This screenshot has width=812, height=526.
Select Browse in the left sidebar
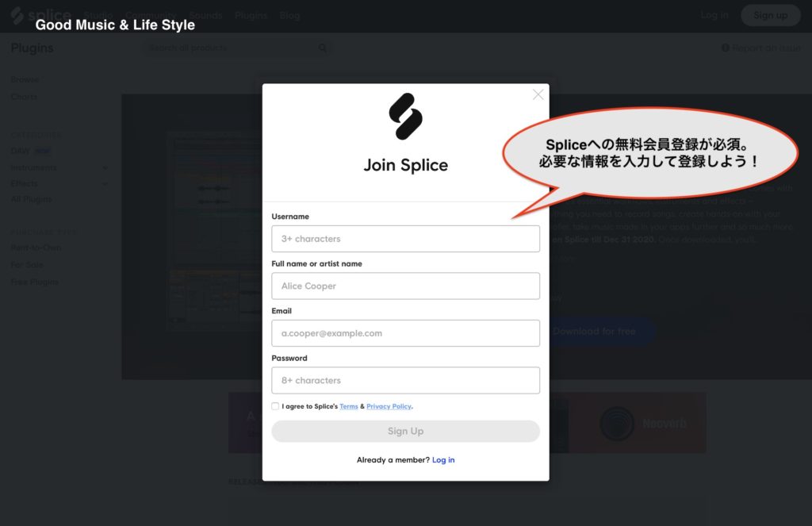coord(25,80)
